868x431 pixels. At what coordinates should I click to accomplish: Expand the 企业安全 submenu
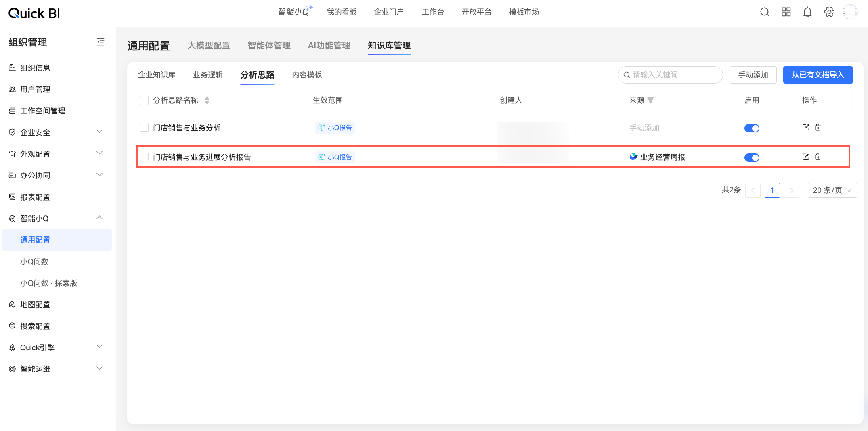(100, 132)
